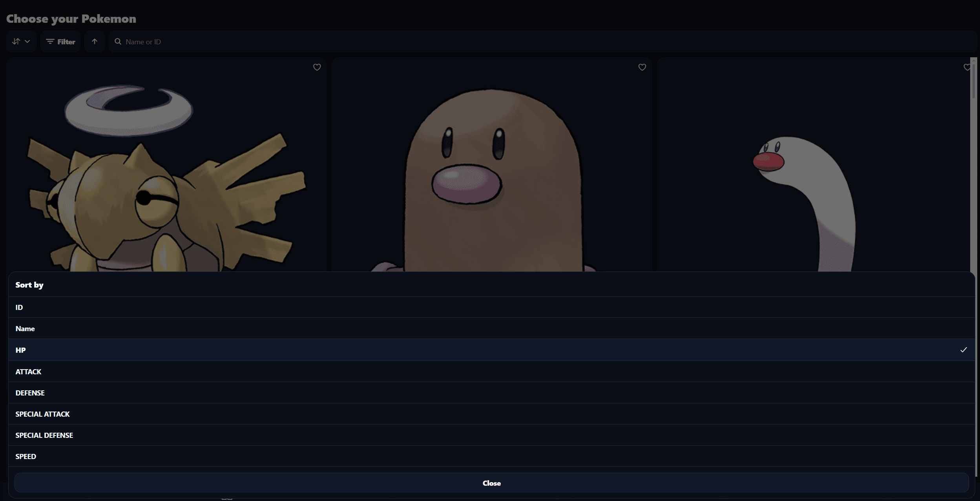Open the Filter options

pyautogui.click(x=60, y=42)
